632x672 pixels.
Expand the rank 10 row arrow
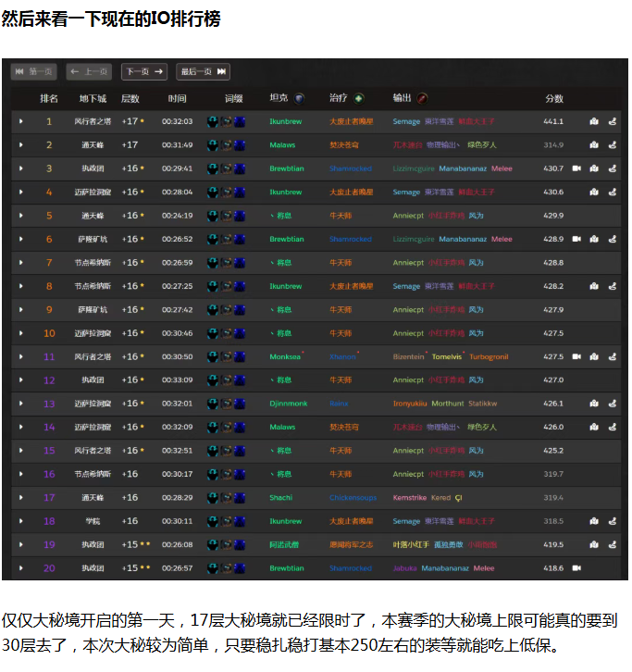coord(20,333)
